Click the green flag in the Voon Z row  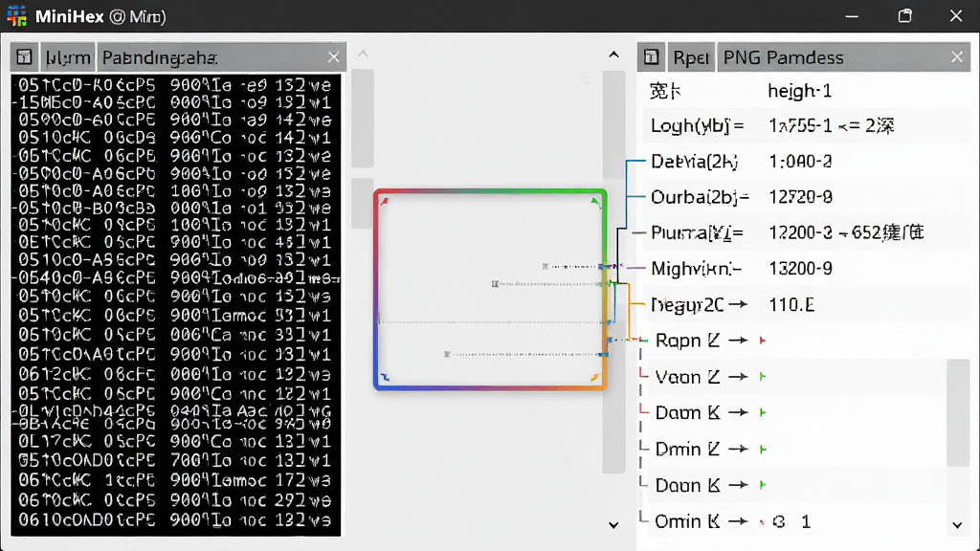click(x=763, y=377)
